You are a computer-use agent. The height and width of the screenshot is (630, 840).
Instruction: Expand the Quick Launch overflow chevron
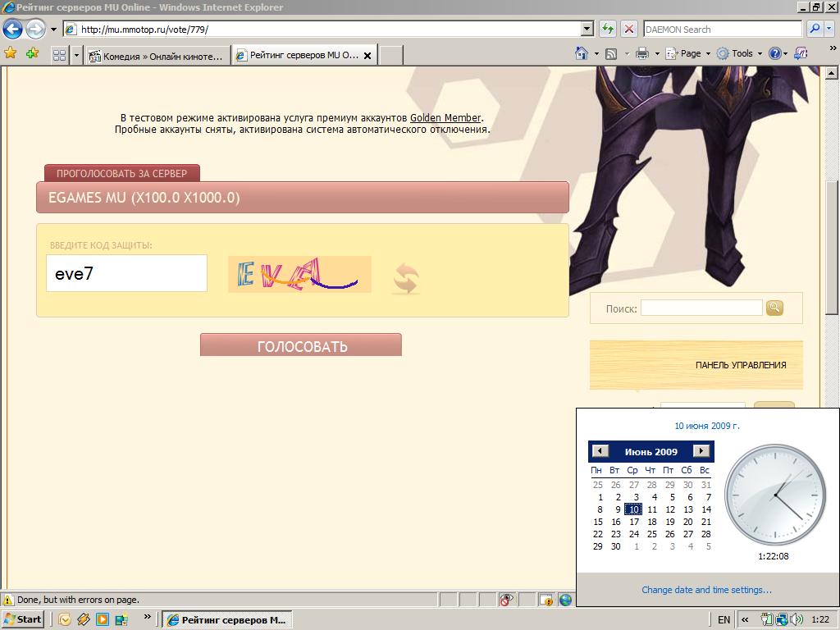point(148,617)
